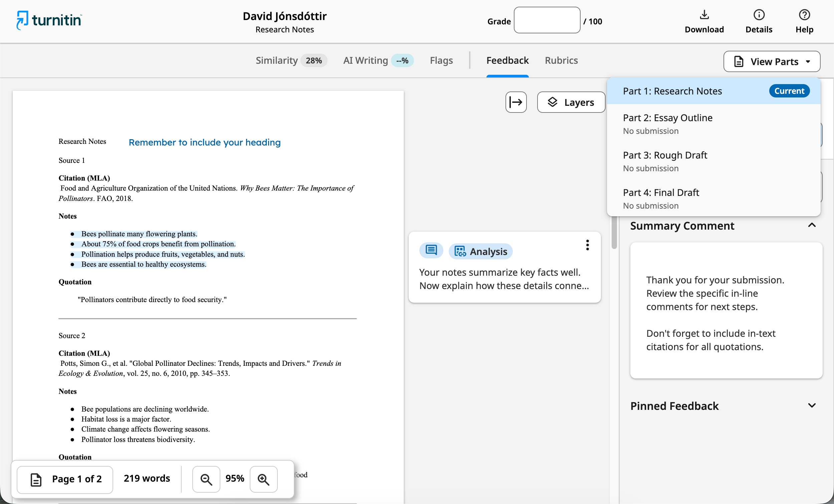Click the collapse side panel arrow icon

tap(516, 102)
